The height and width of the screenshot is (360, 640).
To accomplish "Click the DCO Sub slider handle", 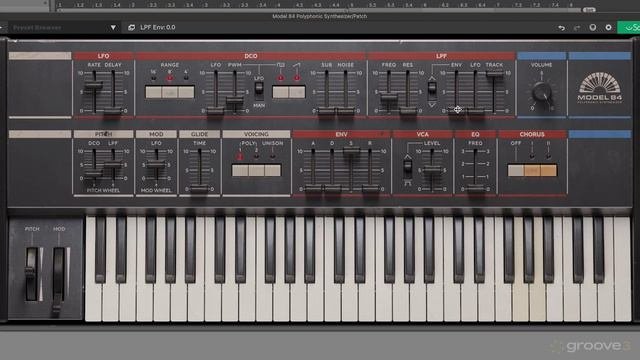I will pyautogui.click(x=326, y=111).
